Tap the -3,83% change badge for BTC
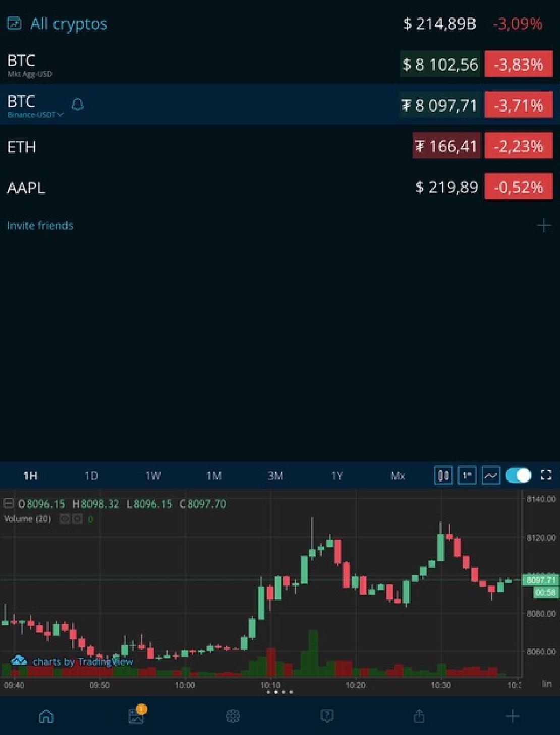Screen dimensions: 560x735 point(519,64)
